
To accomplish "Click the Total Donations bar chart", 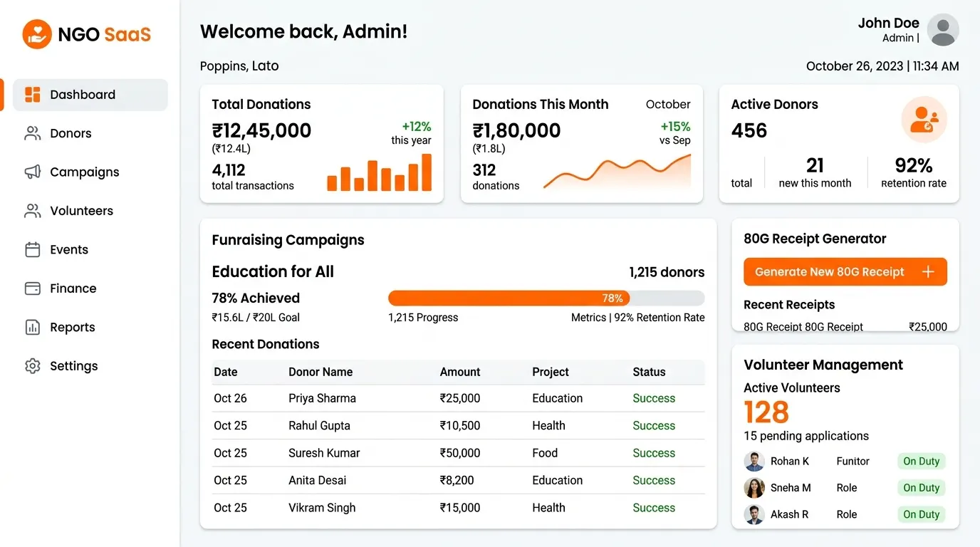I will click(x=380, y=173).
